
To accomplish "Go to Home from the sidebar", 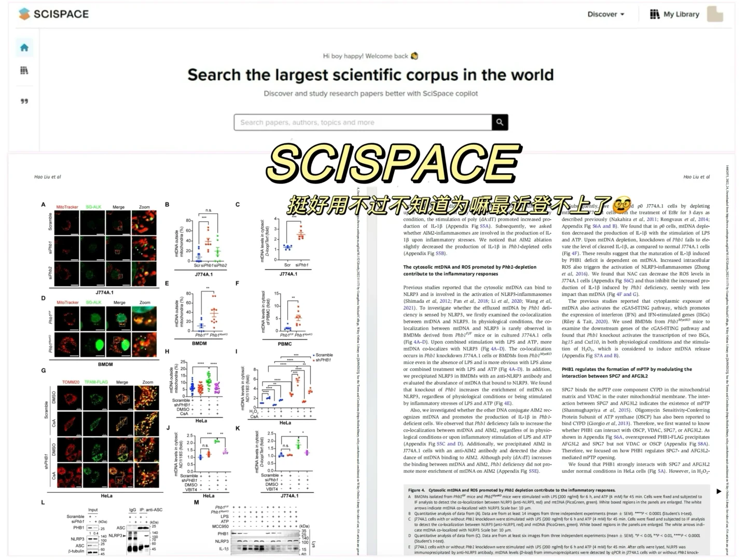I will click(x=24, y=48).
